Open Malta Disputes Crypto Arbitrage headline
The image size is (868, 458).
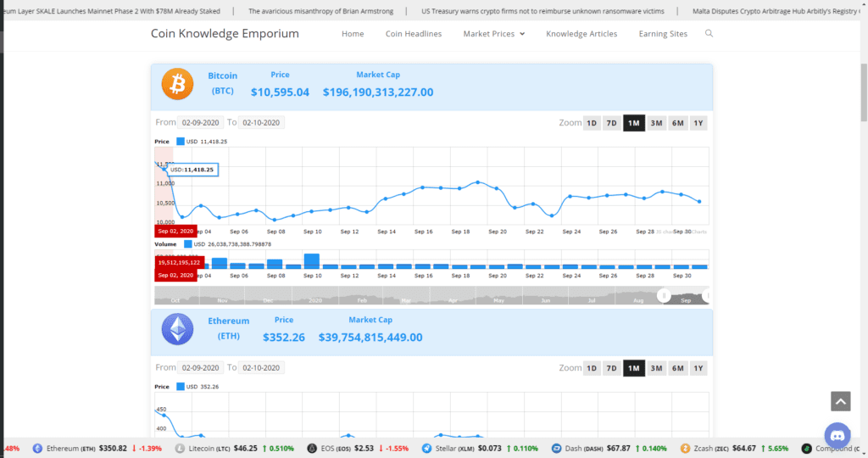pos(775,11)
